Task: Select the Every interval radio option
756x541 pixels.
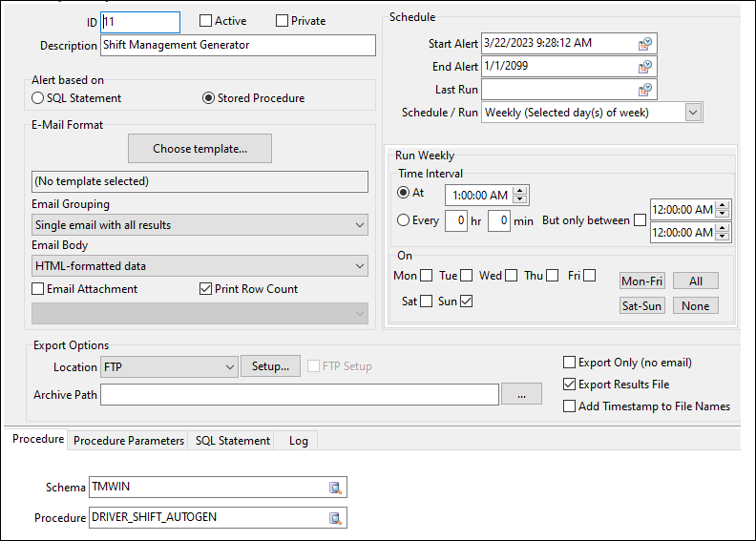Action: tap(404, 220)
